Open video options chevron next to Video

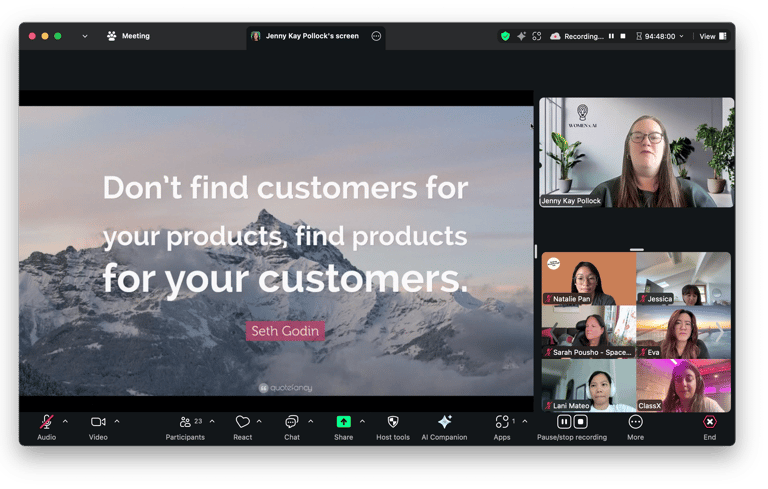point(117,422)
